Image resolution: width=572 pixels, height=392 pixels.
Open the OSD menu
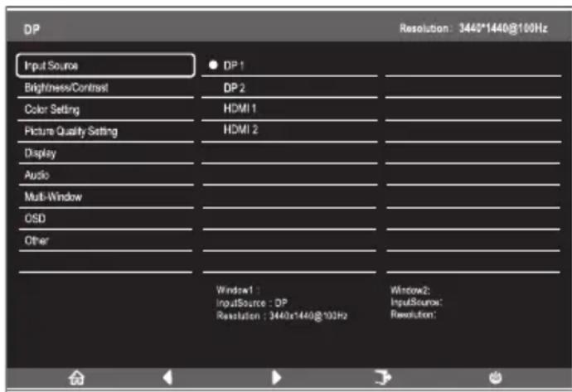tap(105, 219)
